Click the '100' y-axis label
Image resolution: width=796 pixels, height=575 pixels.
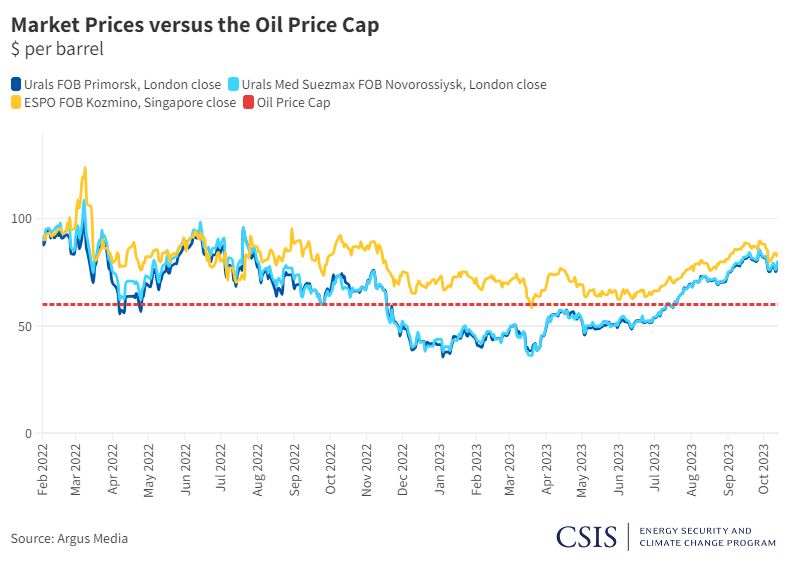pyautogui.click(x=21, y=218)
